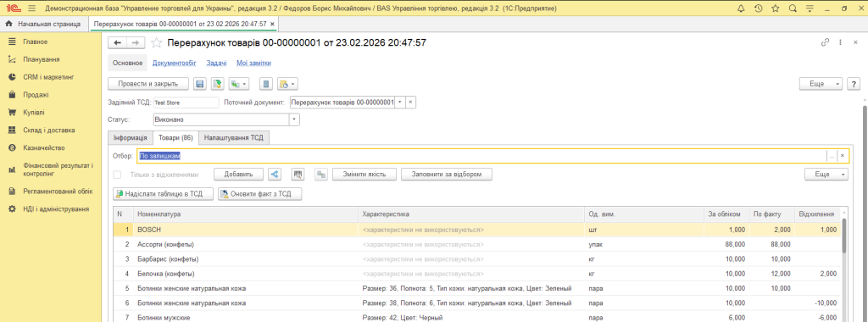Open the search magnifier icon
The height and width of the screenshot is (322, 868).
[793, 8]
